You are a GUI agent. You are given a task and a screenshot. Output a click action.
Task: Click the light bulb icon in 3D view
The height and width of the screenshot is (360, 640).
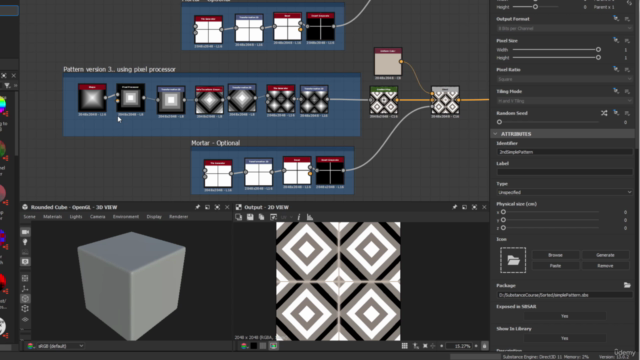[x=25, y=242]
